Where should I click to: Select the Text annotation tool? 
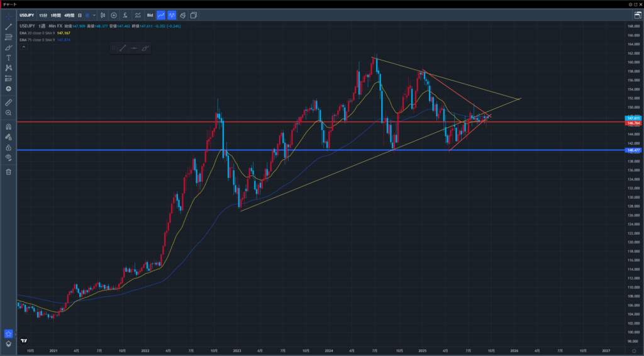pos(9,57)
